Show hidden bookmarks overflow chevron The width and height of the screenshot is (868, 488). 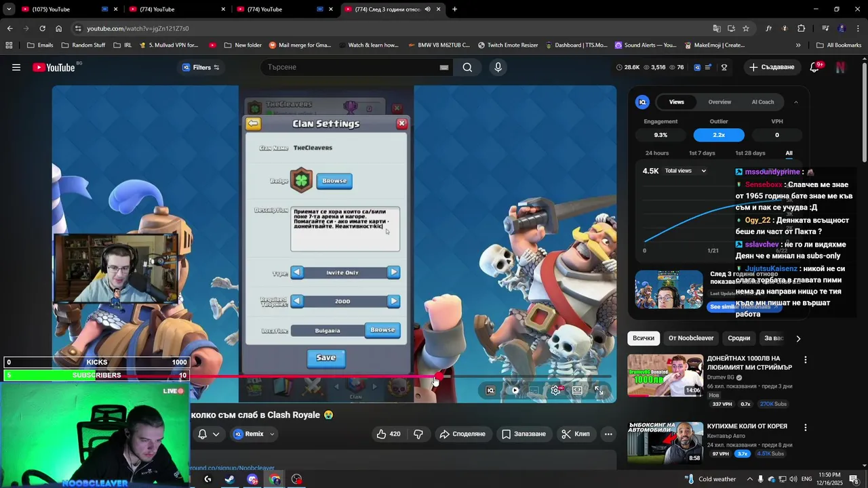(x=798, y=45)
